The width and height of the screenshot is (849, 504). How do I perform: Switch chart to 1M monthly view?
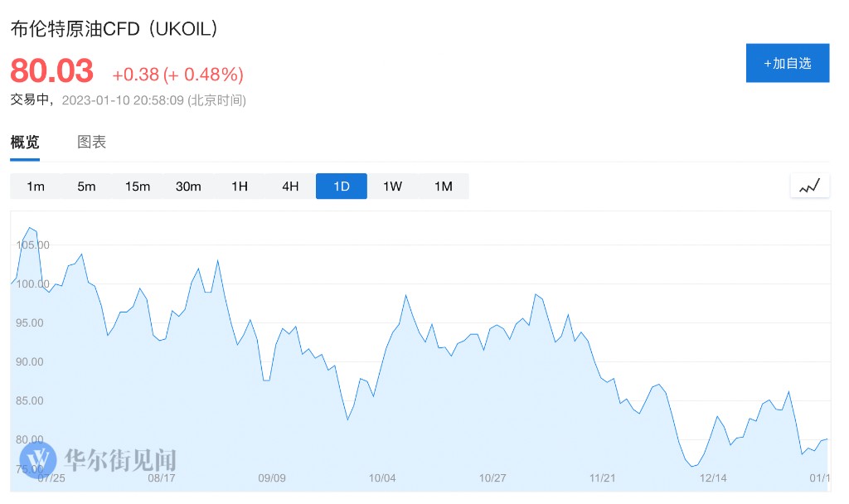pos(444,187)
